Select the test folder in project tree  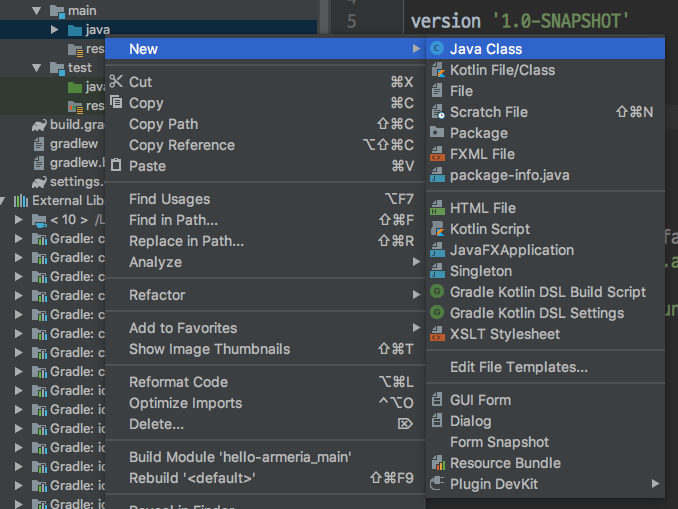[x=80, y=68]
